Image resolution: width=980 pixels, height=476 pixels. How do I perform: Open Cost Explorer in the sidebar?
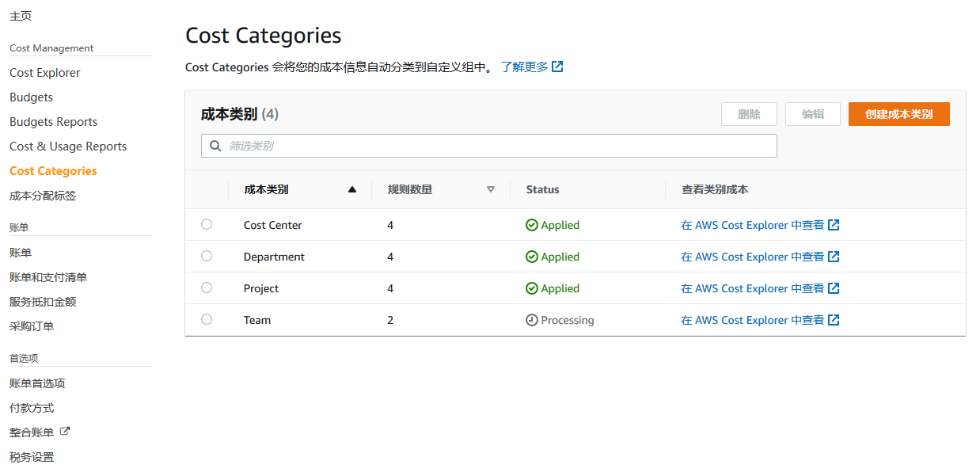(x=45, y=72)
